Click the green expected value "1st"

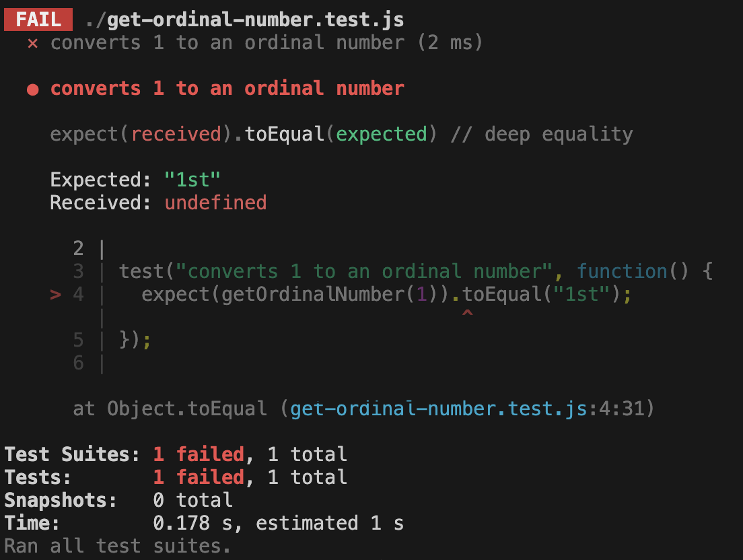[193, 180]
